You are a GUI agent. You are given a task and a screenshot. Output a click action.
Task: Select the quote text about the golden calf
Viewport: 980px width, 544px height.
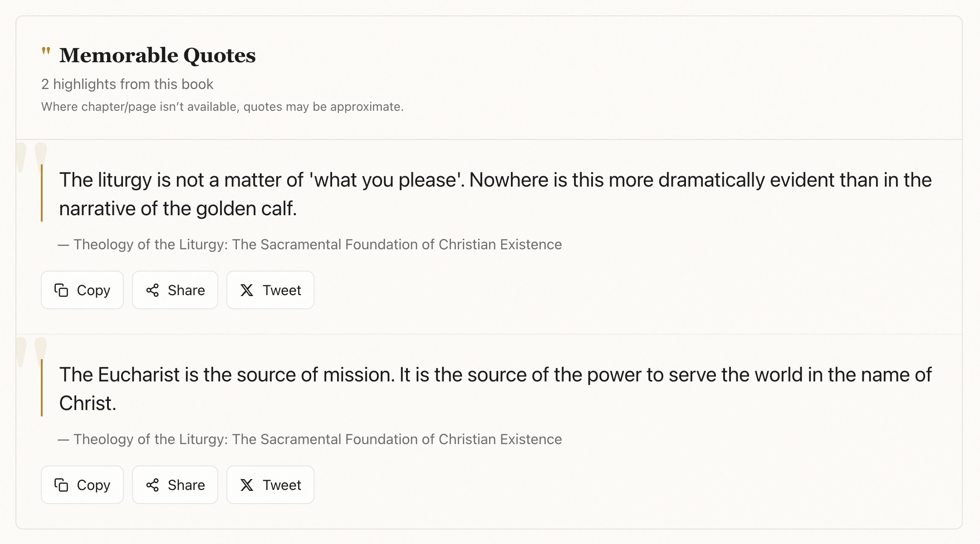[495, 194]
